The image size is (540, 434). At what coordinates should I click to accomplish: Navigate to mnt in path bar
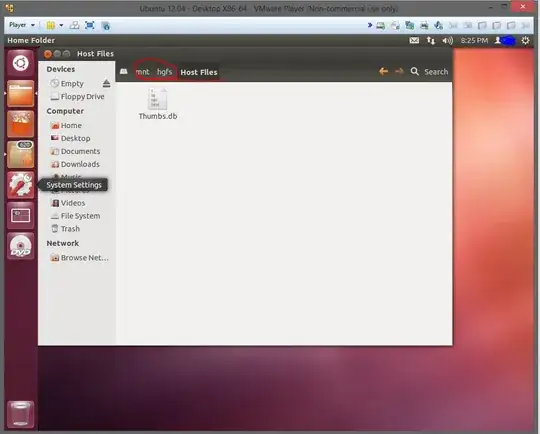(142, 72)
